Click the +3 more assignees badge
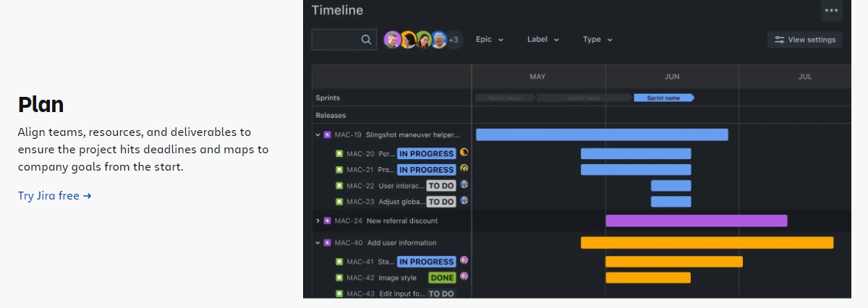This screenshot has height=308, width=868. [454, 40]
